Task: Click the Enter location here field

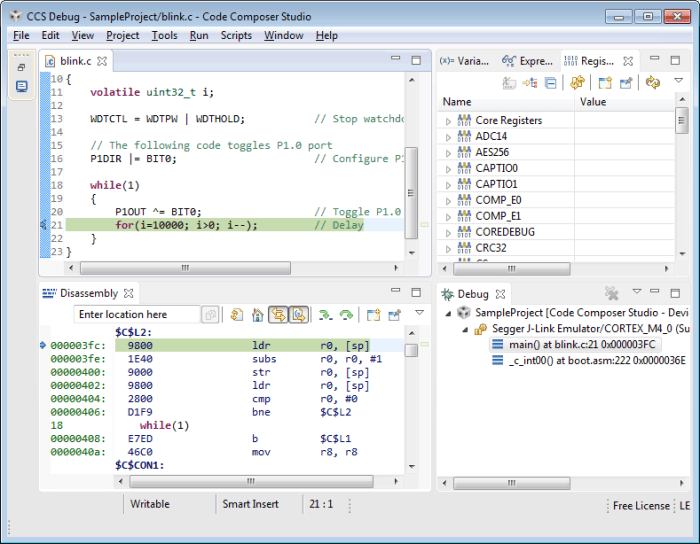Action: [137, 315]
